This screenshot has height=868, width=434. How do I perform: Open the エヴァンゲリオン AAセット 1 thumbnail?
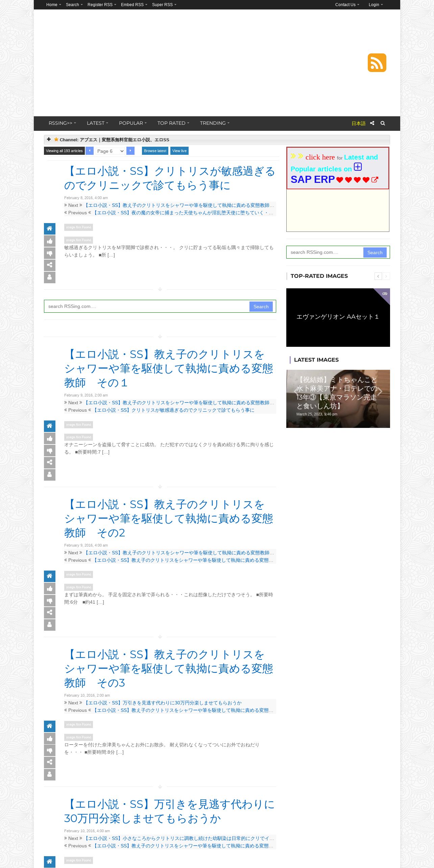coord(338,317)
